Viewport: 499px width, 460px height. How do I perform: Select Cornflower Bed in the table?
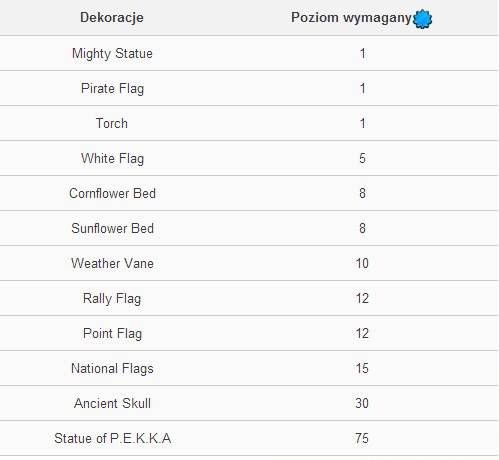[112, 193]
